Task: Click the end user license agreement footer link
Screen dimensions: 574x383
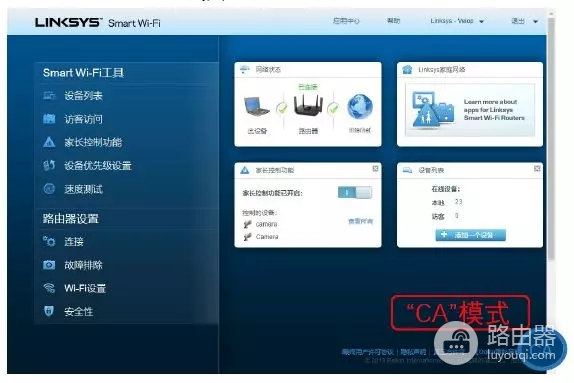Action: pos(368,352)
